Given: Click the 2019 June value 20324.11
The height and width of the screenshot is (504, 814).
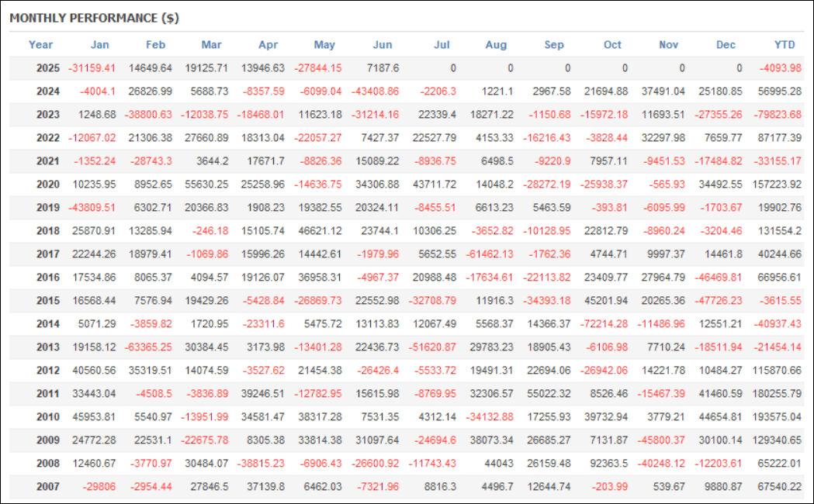Looking at the screenshot, I should coord(377,208).
